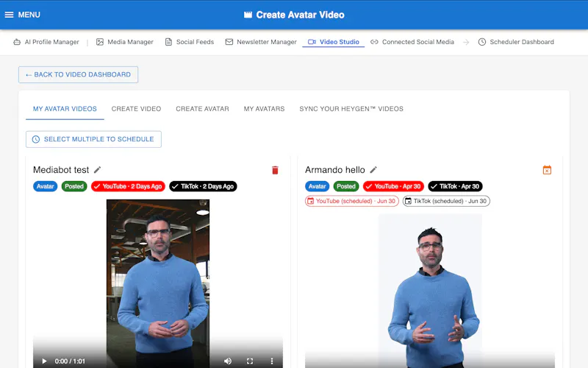Switch to My Avatar Videos tab
This screenshot has width=588, height=368.
pyautogui.click(x=65, y=109)
